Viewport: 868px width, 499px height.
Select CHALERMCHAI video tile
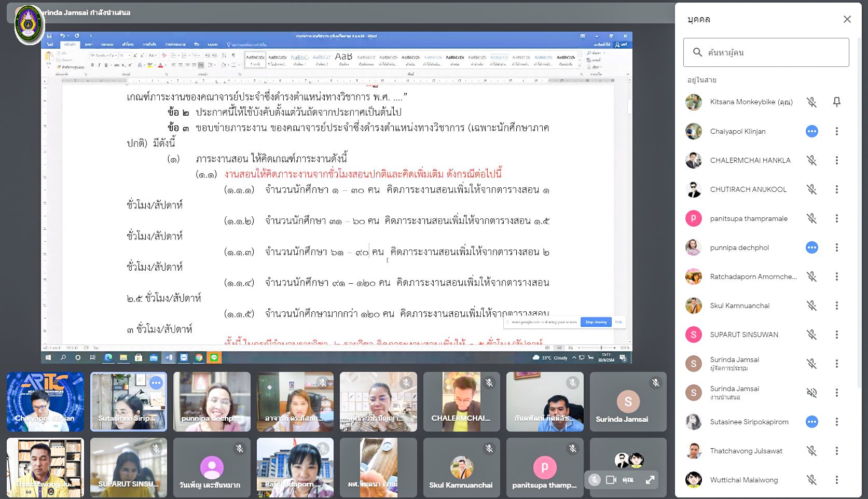(462, 401)
